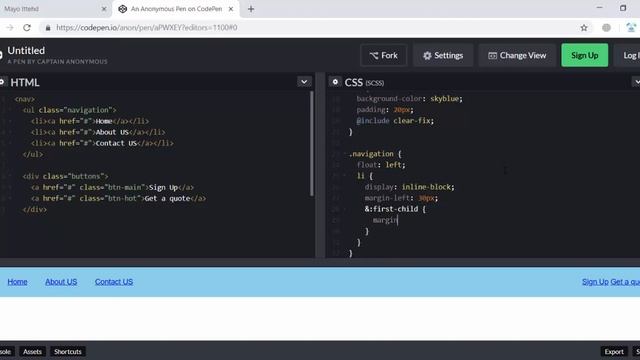Bookmark this page with the star

(x=584, y=28)
